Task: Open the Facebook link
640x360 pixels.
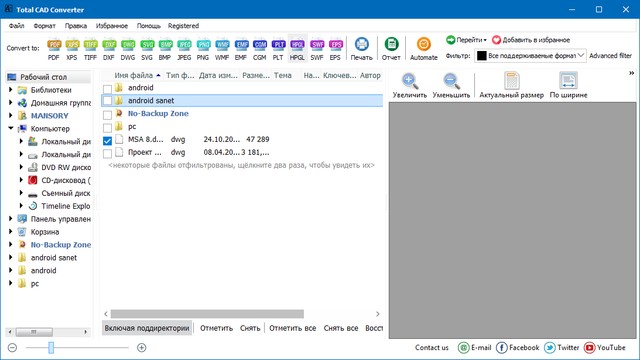Action: coord(518,348)
